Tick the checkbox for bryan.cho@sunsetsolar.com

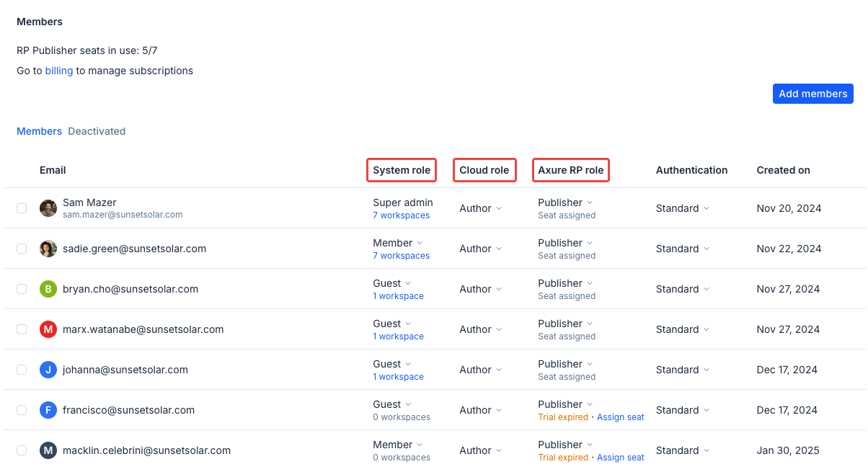click(22, 289)
